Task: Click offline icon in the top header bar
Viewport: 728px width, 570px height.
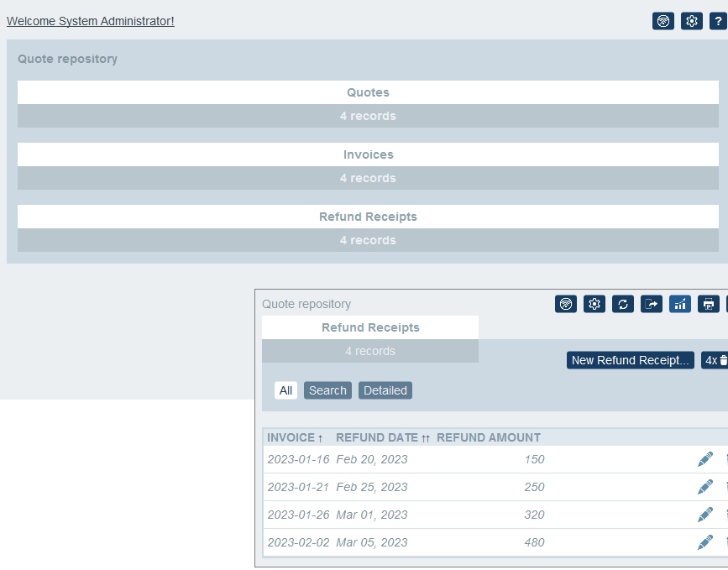Action: tap(663, 22)
